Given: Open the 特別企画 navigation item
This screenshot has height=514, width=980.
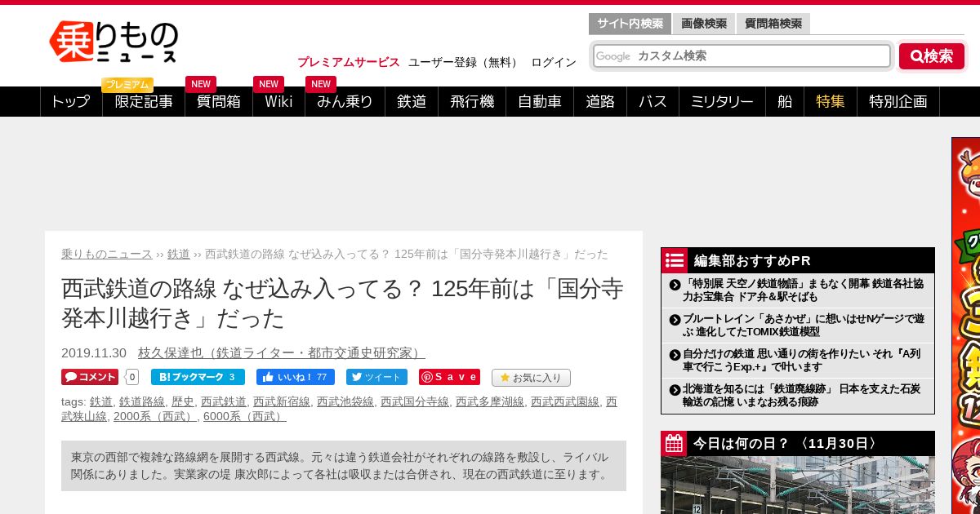Looking at the screenshot, I should point(898,101).
